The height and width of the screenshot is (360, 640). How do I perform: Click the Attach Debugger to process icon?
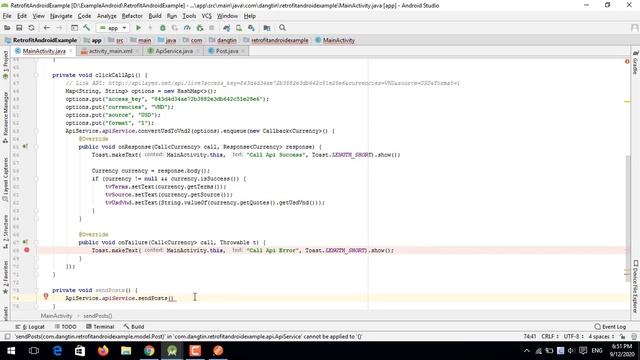(200, 28)
